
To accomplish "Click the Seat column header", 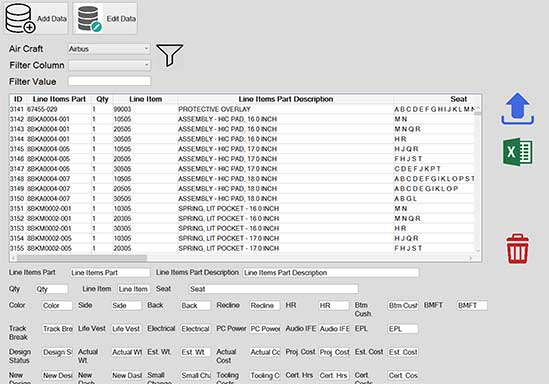I will 459,99.
